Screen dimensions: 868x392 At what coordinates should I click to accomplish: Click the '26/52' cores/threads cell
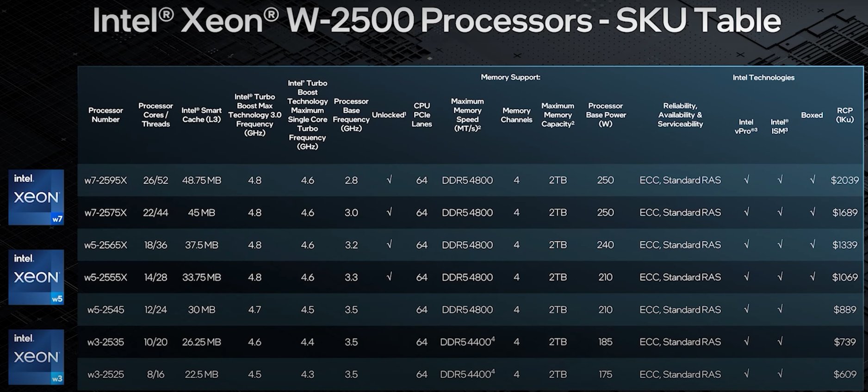click(155, 180)
